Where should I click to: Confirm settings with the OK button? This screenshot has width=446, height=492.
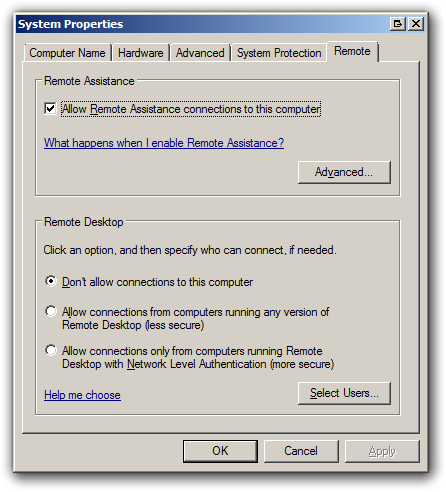[x=220, y=451]
